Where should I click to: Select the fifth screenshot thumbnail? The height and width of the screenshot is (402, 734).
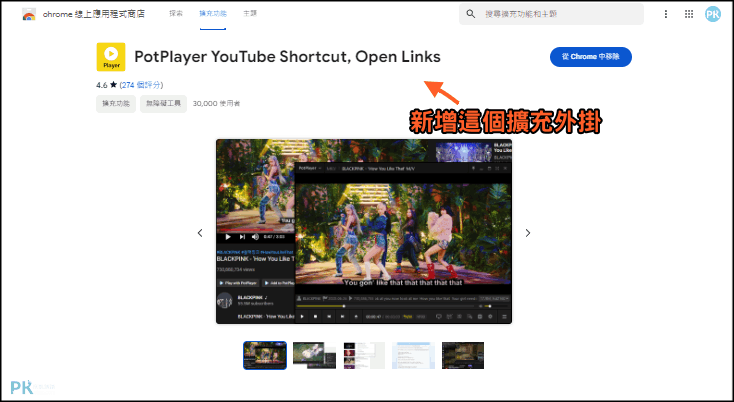[463, 355]
